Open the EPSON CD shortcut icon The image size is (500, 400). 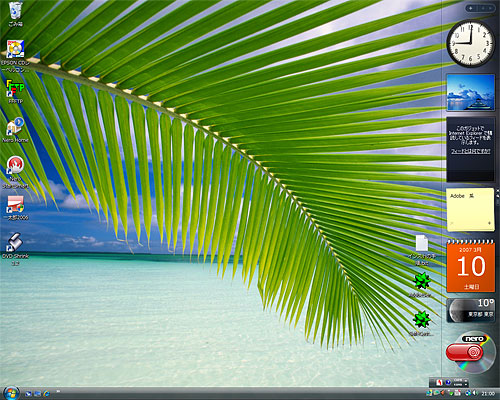tap(15, 49)
